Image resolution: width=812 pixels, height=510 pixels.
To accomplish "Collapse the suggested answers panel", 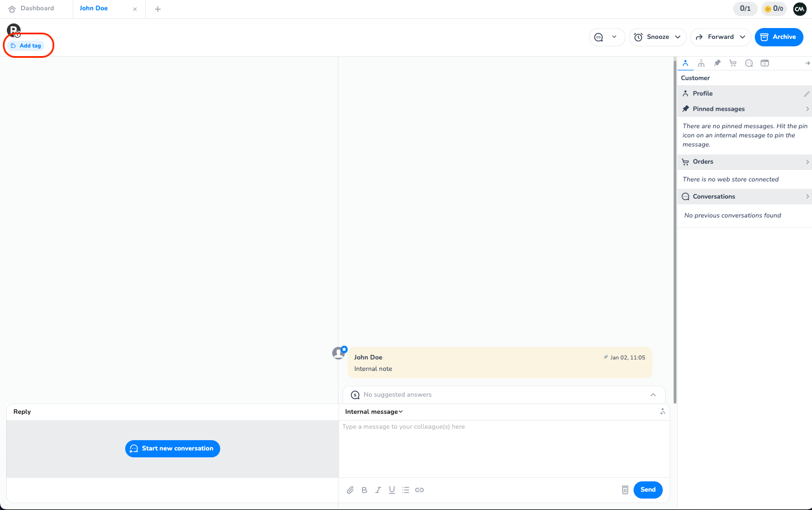I will tap(653, 395).
